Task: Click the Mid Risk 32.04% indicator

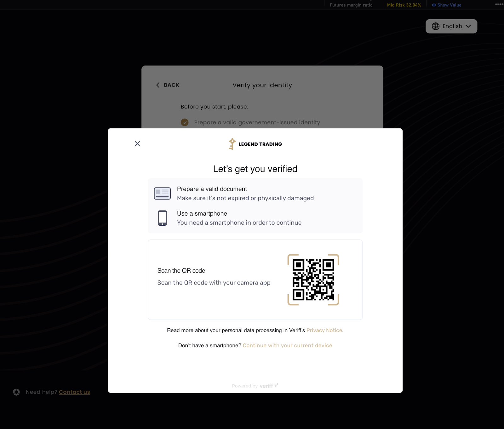Action: [404, 5]
